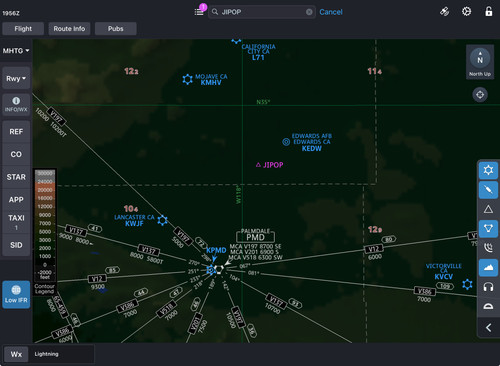The width and height of the screenshot is (500, 366).
Task: Select the Palmdale PMD VOR symbol
Action: [219, 269]
